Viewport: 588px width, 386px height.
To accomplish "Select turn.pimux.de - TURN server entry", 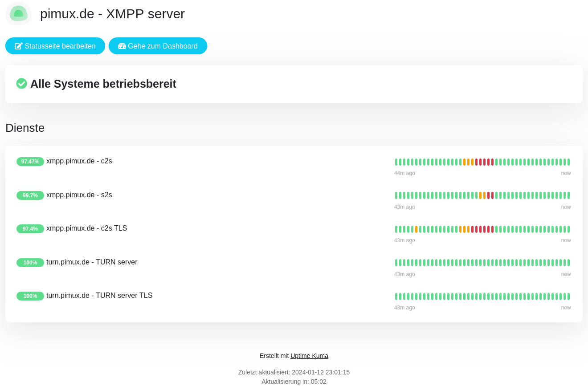I will [x=92, y=262].
